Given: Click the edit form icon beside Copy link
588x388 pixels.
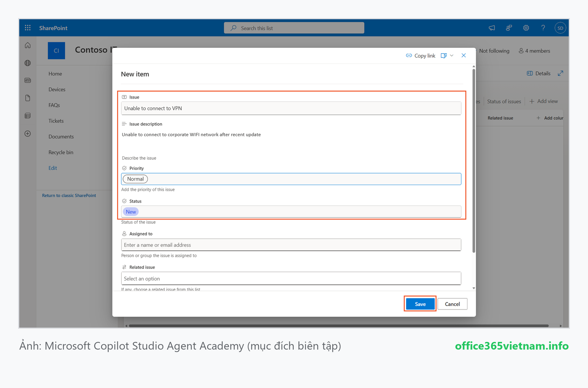Looking at the screenshot, I should point(444,55).
